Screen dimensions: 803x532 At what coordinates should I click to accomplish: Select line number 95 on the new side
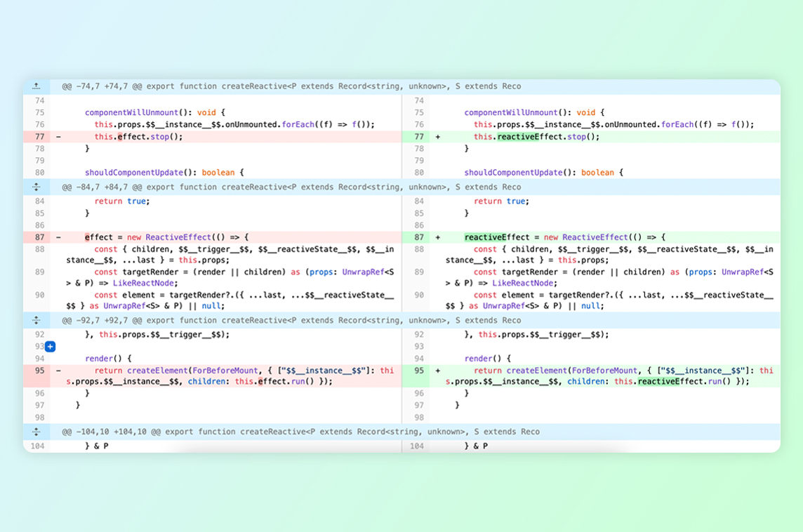pyautogui.click(x=418, y=371)
